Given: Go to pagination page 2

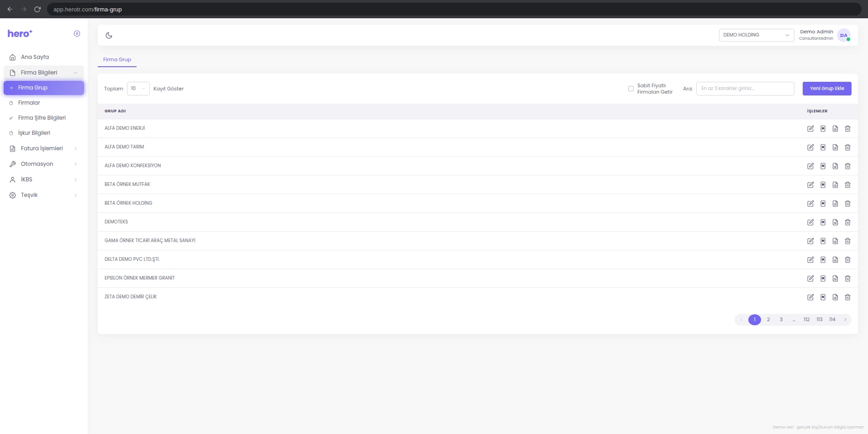Looking at the screenshot, I should pos(768,320).
